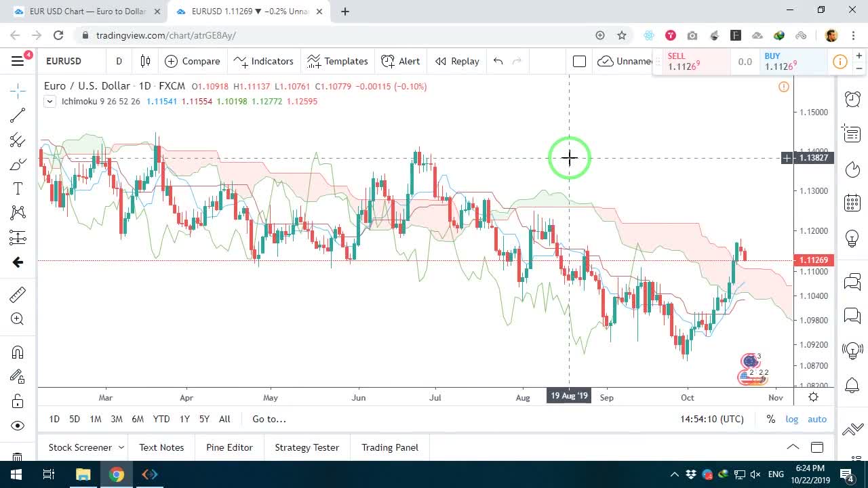Open the D timeframe interval selector
Viewport: 868px width, 488px height.
tap(119, 61)
